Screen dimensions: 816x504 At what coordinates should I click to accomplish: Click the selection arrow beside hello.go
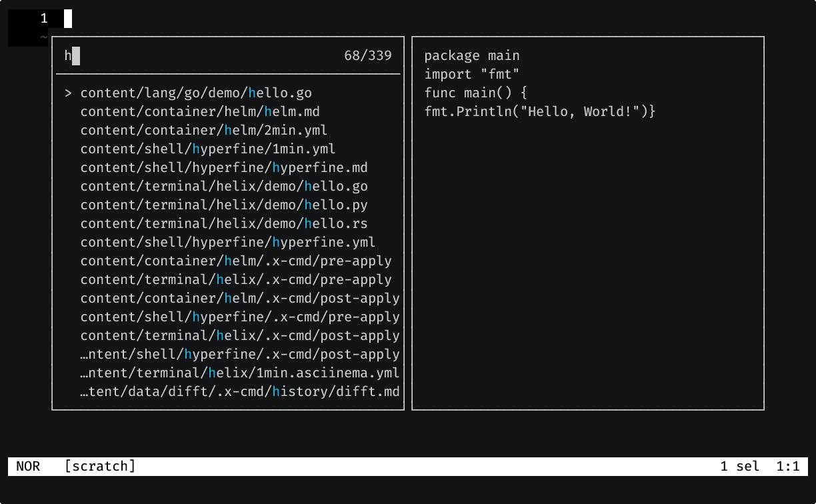[69, 93]
